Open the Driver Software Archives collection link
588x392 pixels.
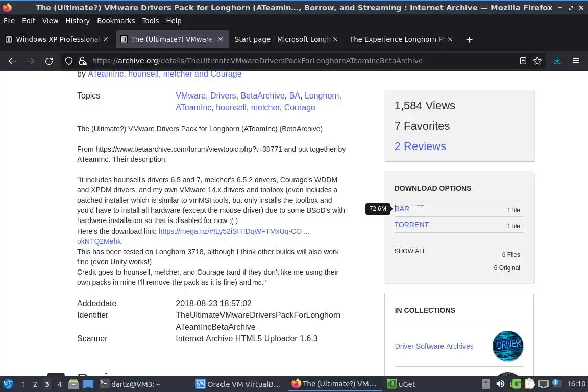[434, 346]
